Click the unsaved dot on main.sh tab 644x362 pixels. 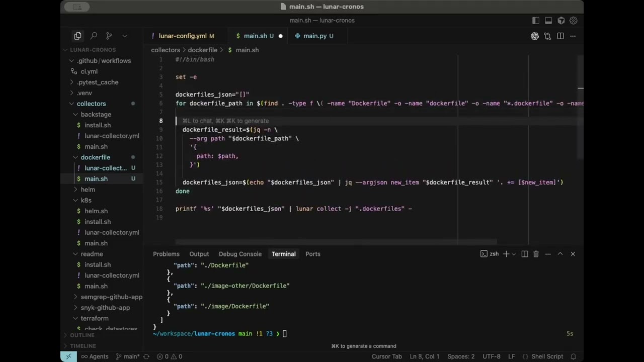coord(281,36)
